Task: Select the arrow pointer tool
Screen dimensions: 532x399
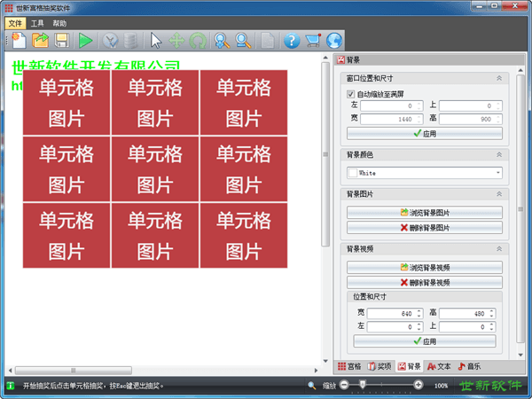Action: pos(156,40)
